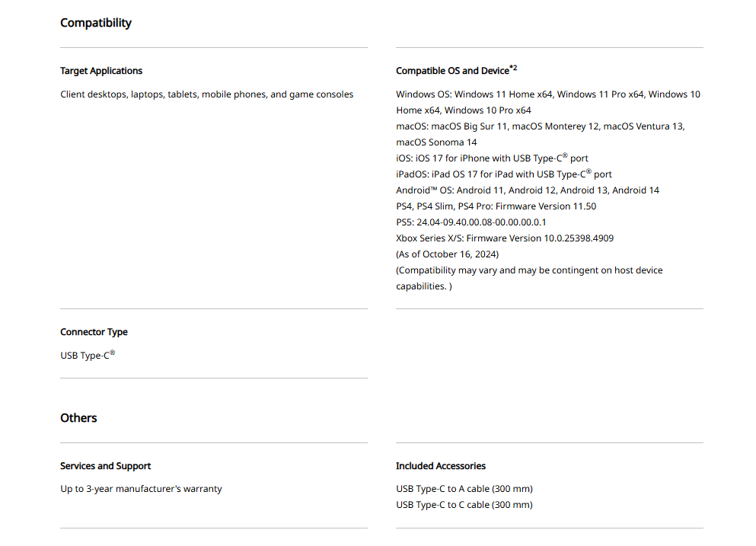
Task: Click the USB Type-C to A cable entry
Action: tap(464, 489)
